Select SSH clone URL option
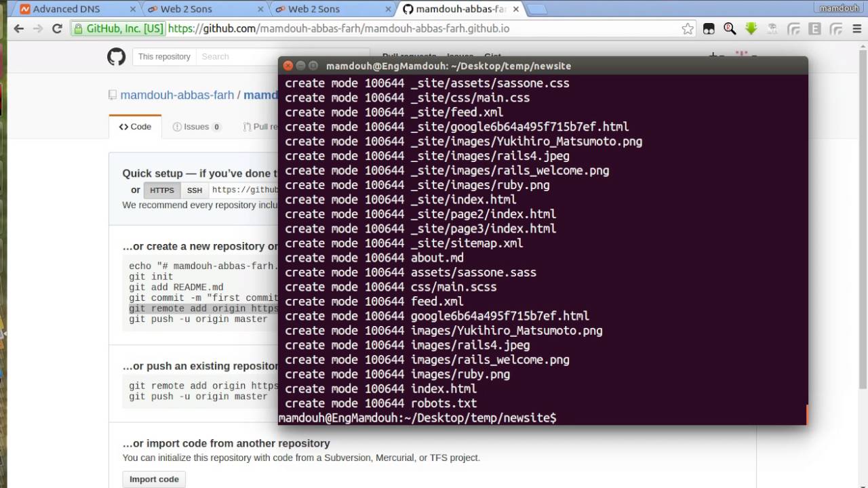Image resolution: width=868 pixels, height=488 pixels. (195, 190)
